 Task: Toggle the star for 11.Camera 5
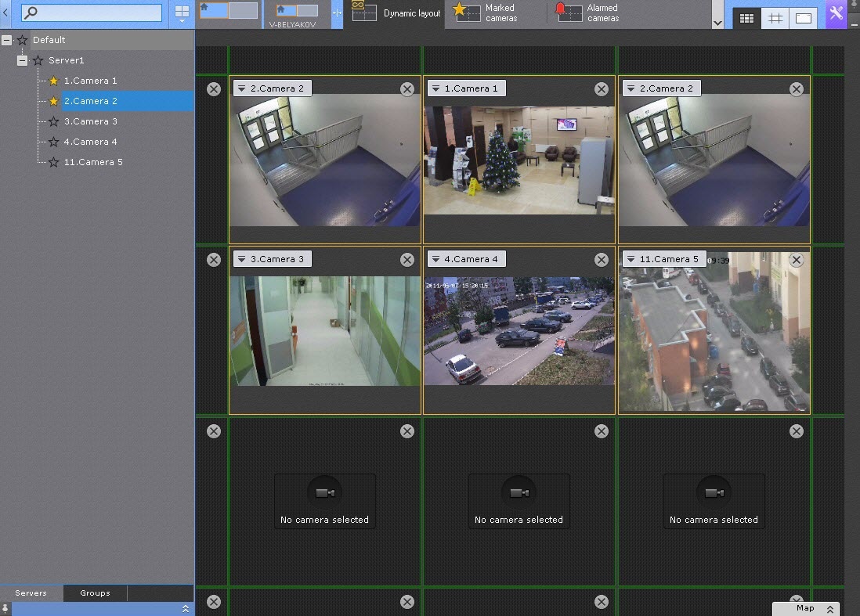(53, 162)
